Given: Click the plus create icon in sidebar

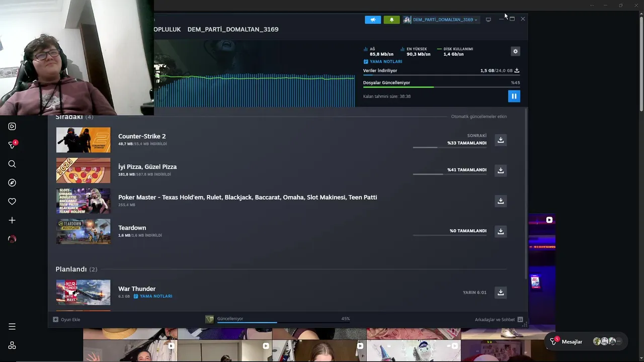Looking at the screenshot, I should point(12,220).
